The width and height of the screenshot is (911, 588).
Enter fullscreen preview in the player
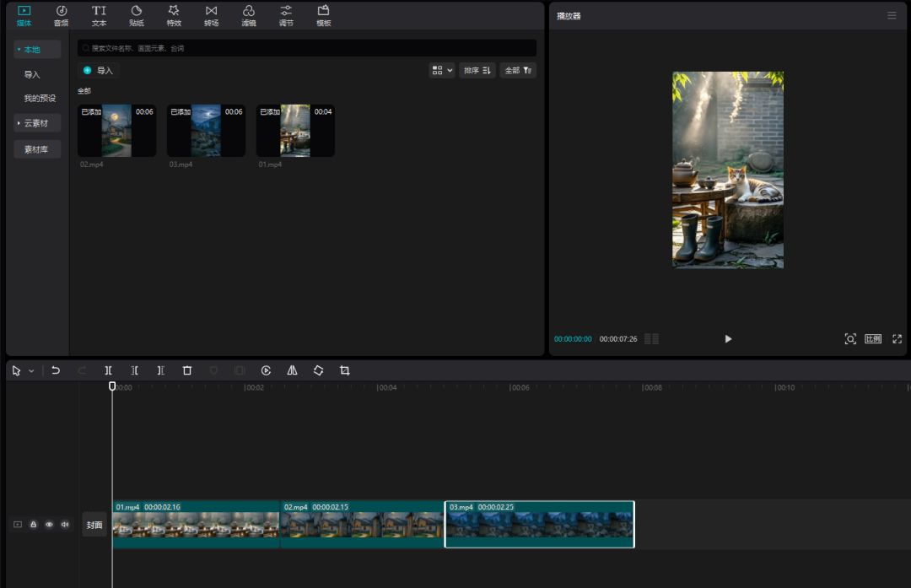(897, 339)
